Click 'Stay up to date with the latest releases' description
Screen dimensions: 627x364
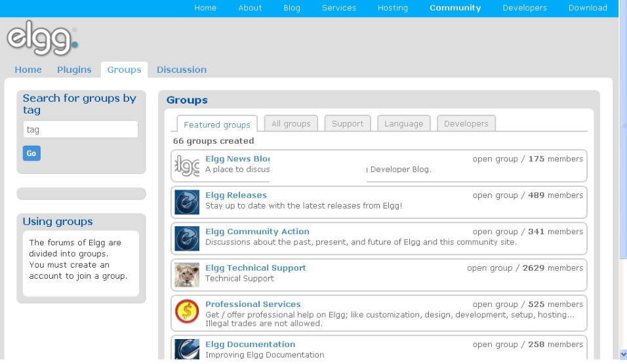click(x=304, y=205)
